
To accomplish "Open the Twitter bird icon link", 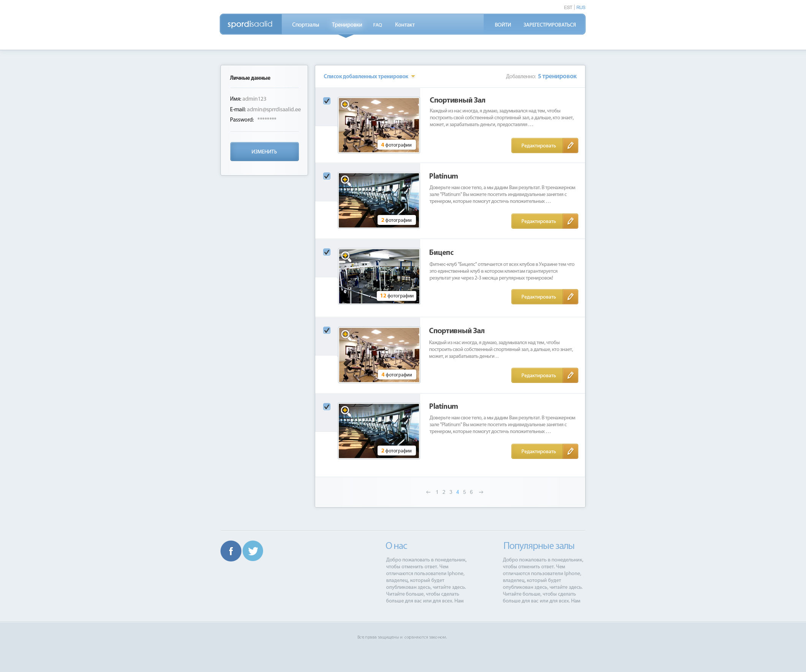I will click(252, 551).
